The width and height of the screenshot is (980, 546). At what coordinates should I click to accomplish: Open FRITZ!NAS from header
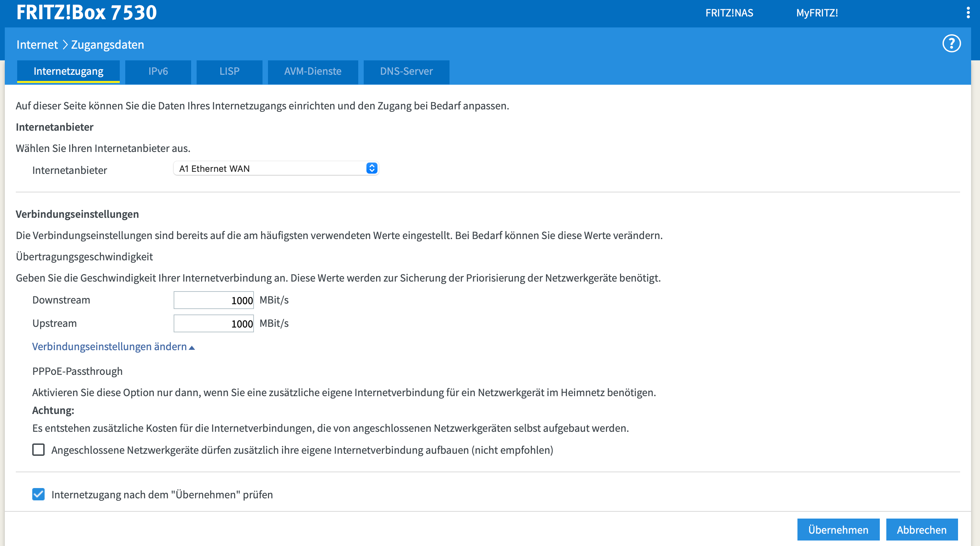[729, 13]
